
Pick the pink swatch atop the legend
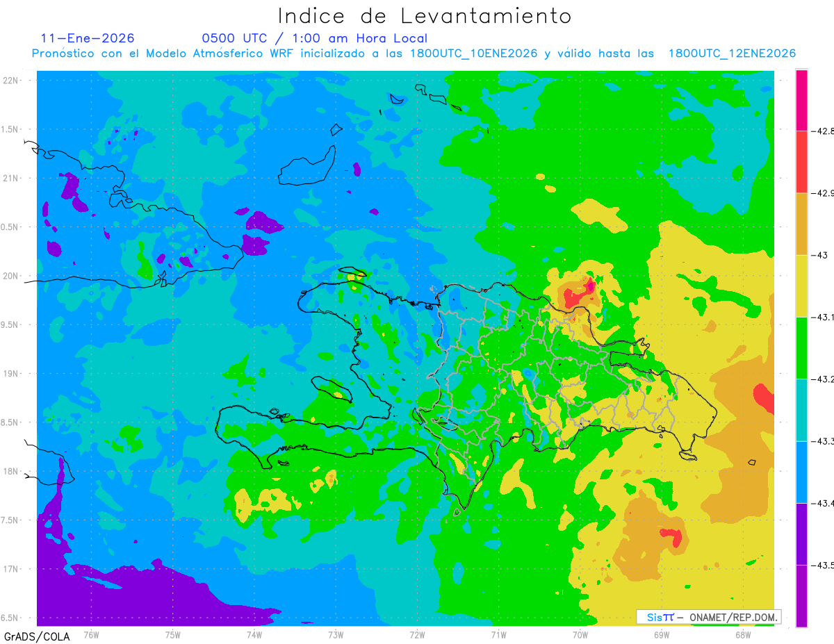tap(801, 100)
